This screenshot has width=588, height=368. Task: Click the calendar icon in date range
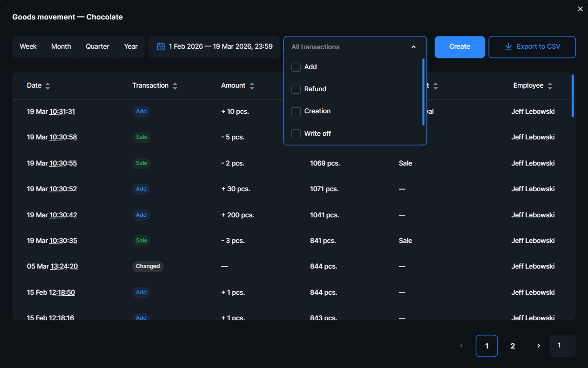tap(161, 47)
